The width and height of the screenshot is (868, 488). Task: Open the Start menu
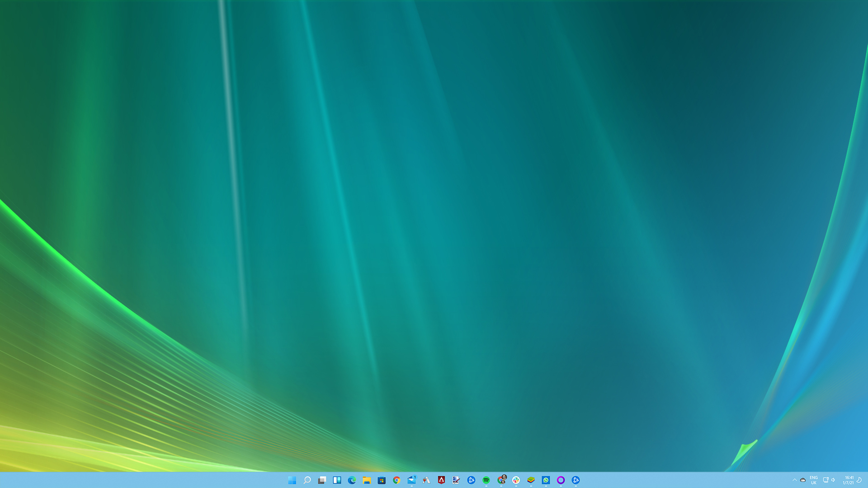point(292,480)
